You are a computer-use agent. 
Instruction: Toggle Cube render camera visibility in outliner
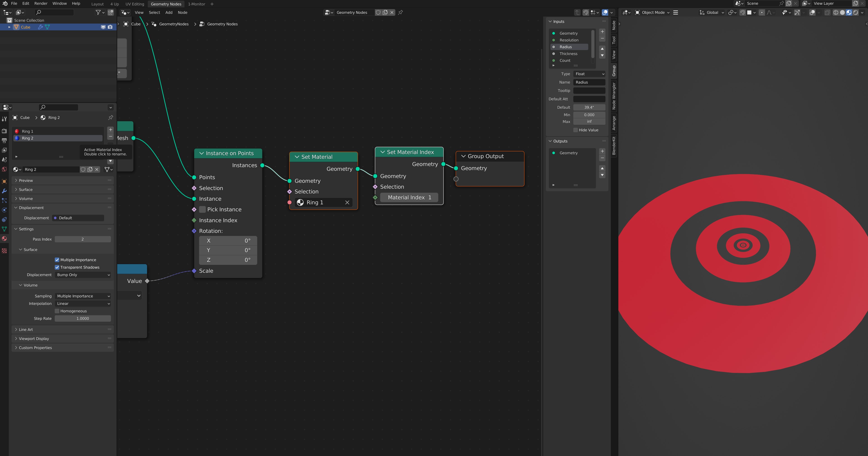click(110, 27)
